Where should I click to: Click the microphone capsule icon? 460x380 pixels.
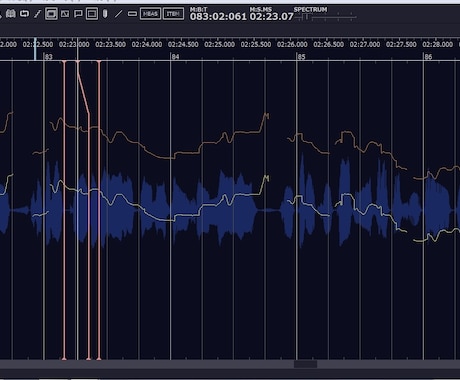105,14
